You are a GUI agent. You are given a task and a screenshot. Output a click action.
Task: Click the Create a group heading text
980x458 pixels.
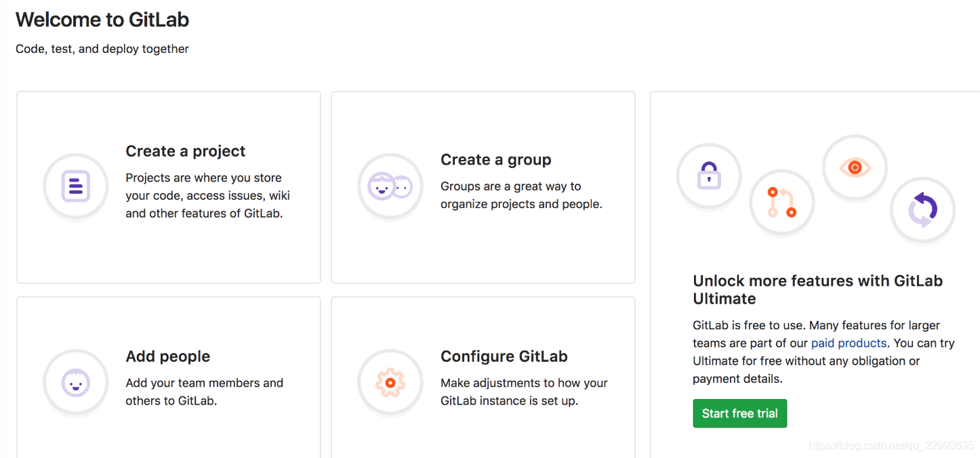pos(495,159)
